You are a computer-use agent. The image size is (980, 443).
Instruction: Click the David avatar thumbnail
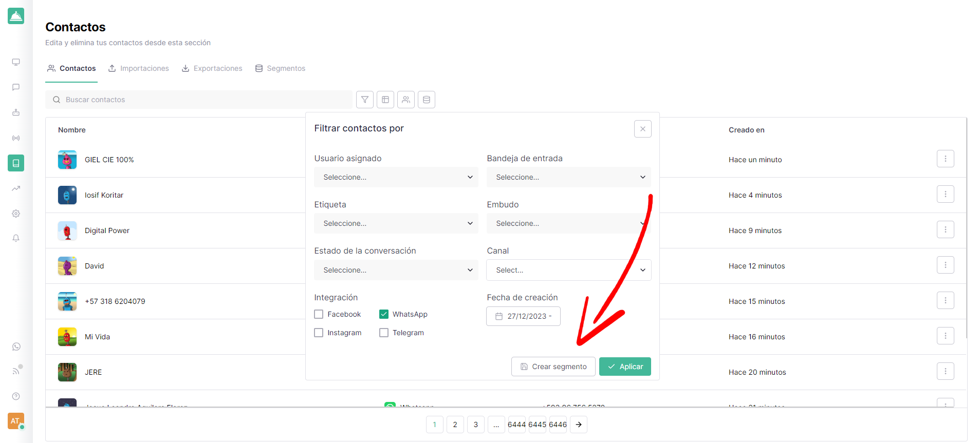[67, 266]
